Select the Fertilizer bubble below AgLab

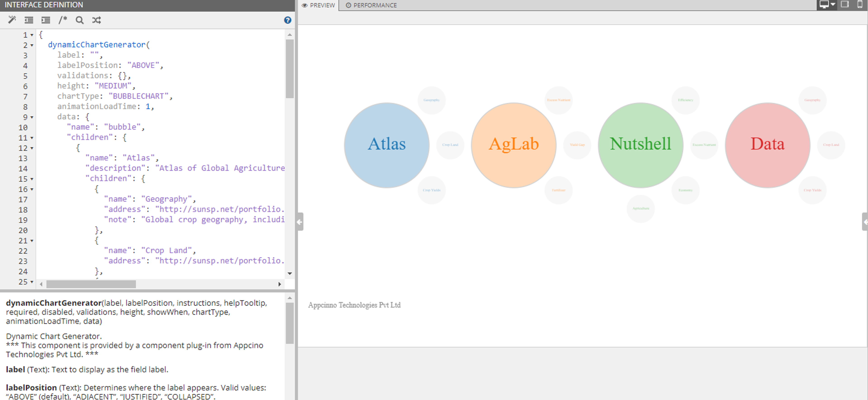point(559,190)
